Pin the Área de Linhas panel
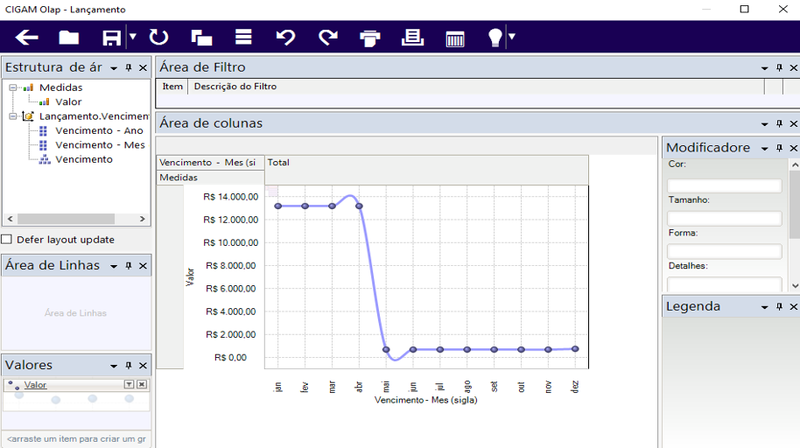The width and height of the screenshot is (800, 448). coord(129,265)
